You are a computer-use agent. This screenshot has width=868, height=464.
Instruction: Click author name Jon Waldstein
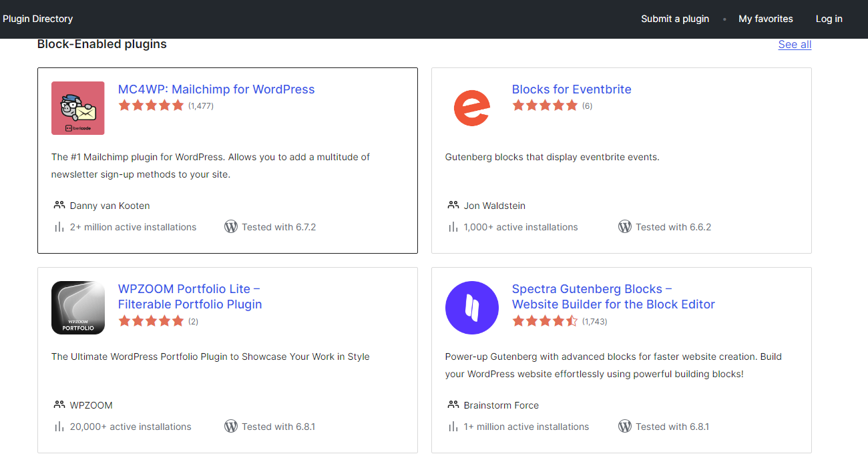495,206
